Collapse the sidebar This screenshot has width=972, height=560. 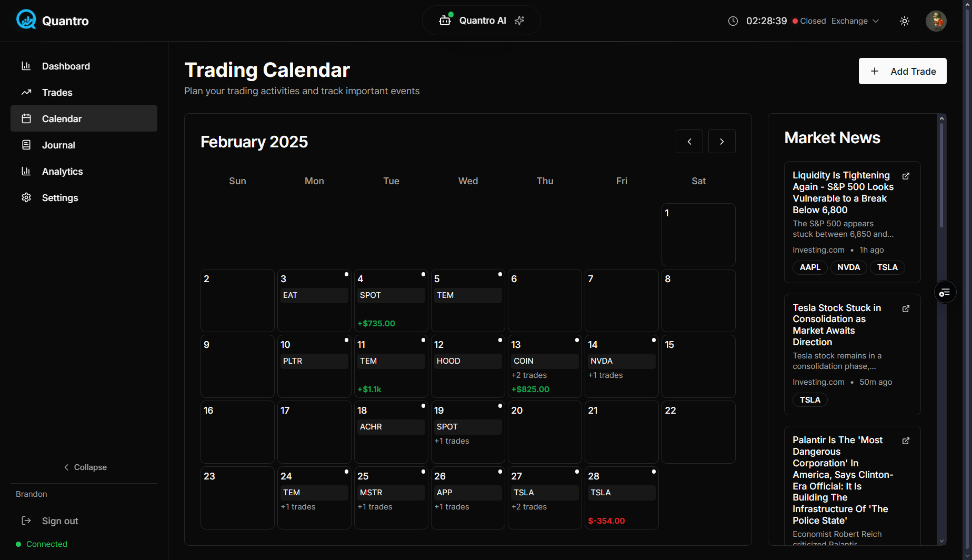[x=85, y=467]
